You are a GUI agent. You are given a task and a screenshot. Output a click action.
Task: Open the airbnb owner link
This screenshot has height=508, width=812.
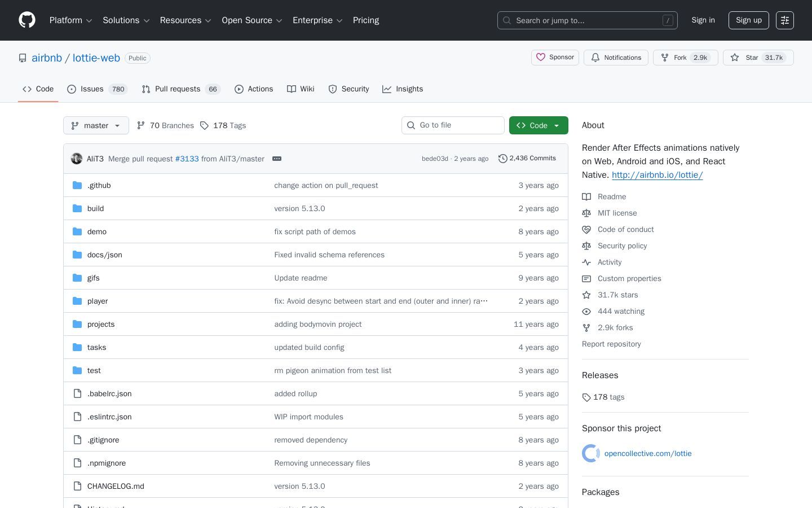[x=47, y=58]
